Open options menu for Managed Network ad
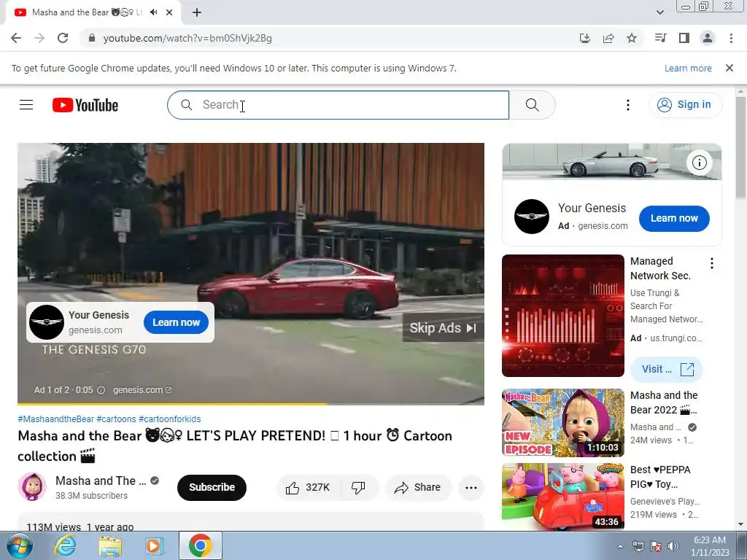 (x=712, y=263)
